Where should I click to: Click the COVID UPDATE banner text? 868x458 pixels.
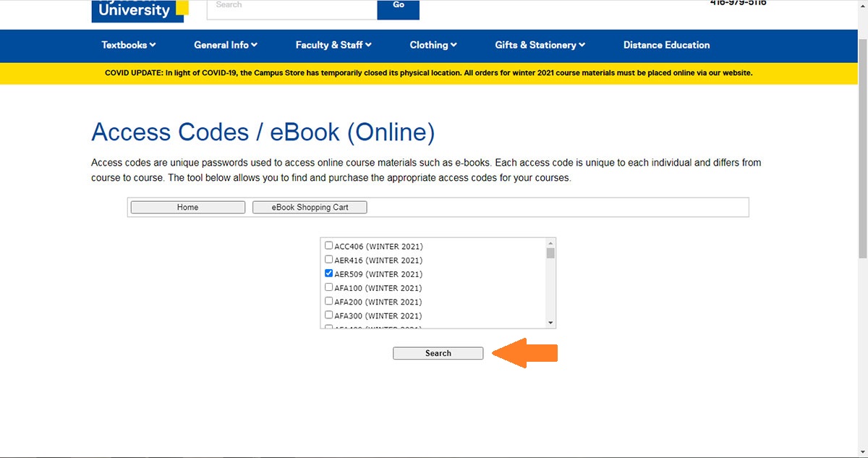coord(429,73)
